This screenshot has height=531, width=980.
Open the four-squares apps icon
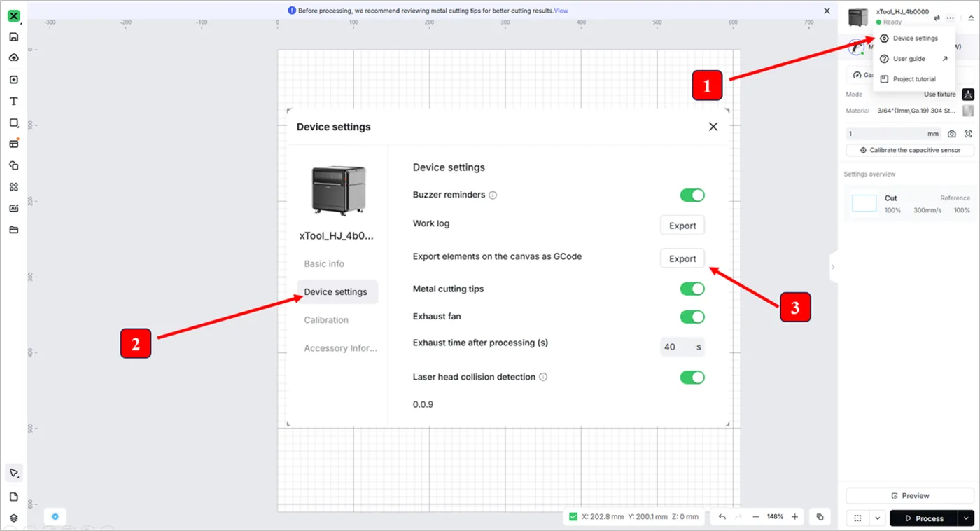tap(14, 187)
